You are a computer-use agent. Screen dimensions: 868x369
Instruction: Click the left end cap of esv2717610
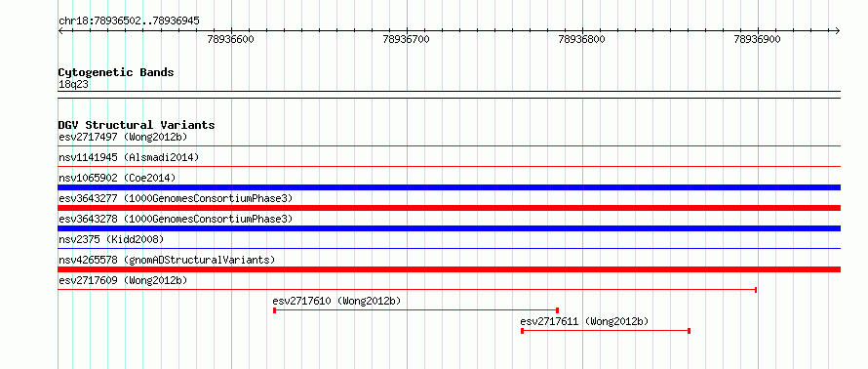[275, 310]
